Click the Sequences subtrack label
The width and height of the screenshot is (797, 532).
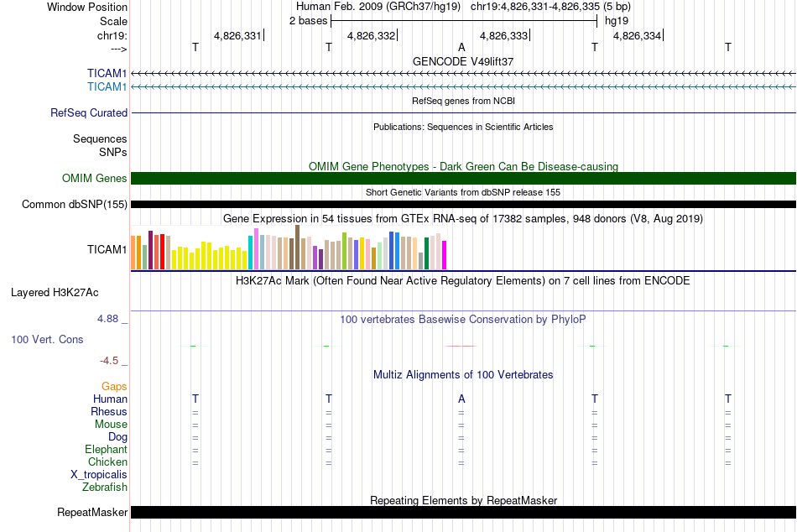[100, 138]
